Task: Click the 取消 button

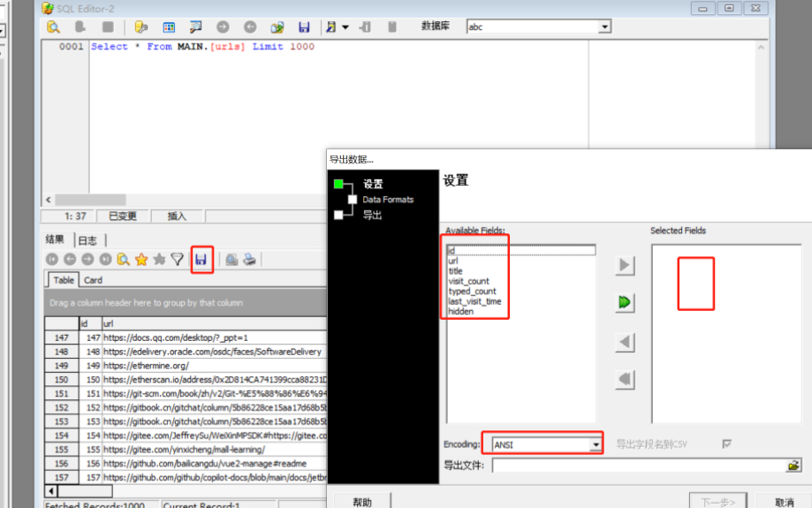Action: (x=784, y=501)
